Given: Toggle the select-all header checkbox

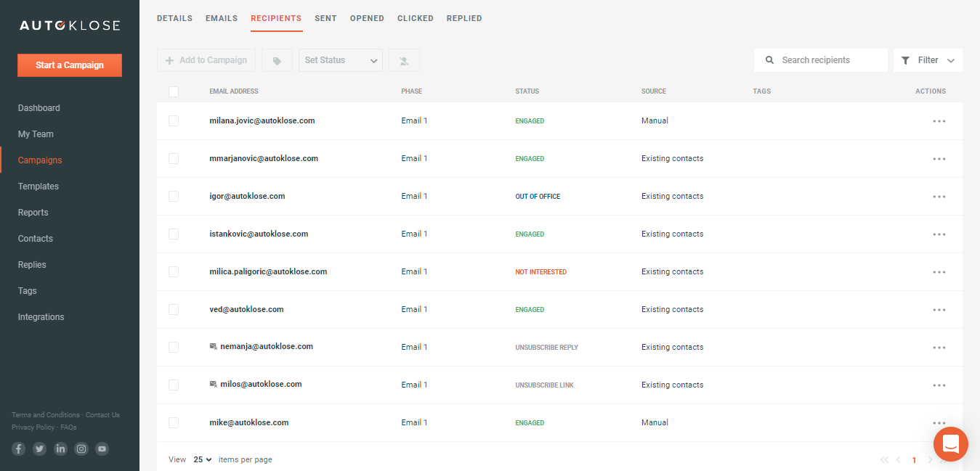Looking at the screenshot, I should 174,91.
